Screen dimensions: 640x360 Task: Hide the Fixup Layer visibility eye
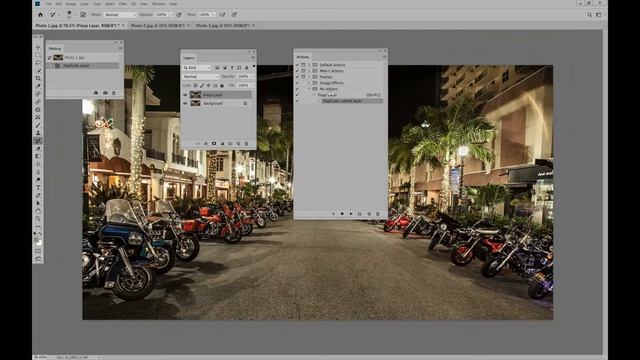click(185, 95)
